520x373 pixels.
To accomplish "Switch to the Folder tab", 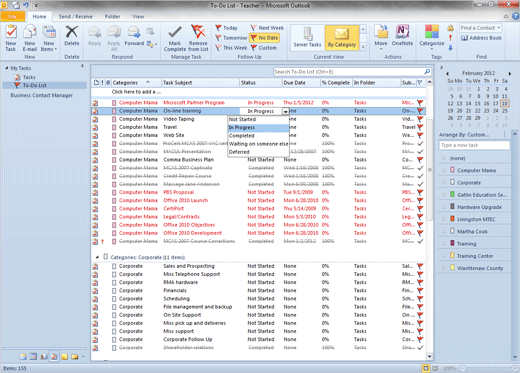I will click(x=112, y=16).
